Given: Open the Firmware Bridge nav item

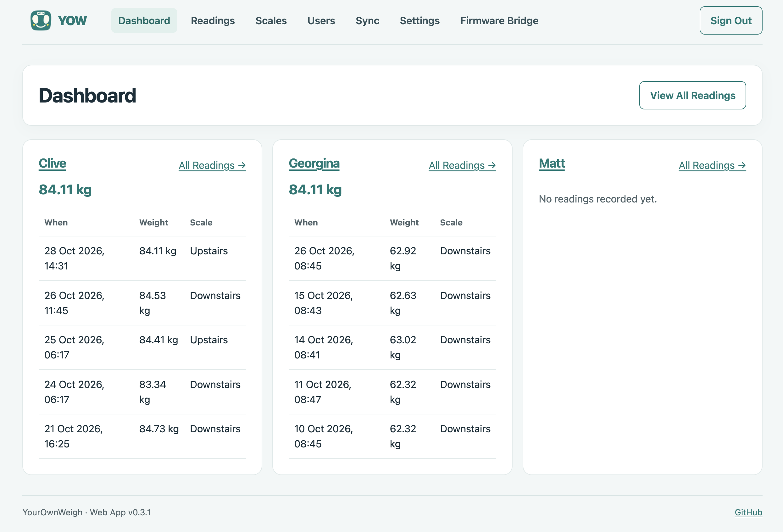Looking at the screenshot, I should pyautogui.click(x=499, y=20).
